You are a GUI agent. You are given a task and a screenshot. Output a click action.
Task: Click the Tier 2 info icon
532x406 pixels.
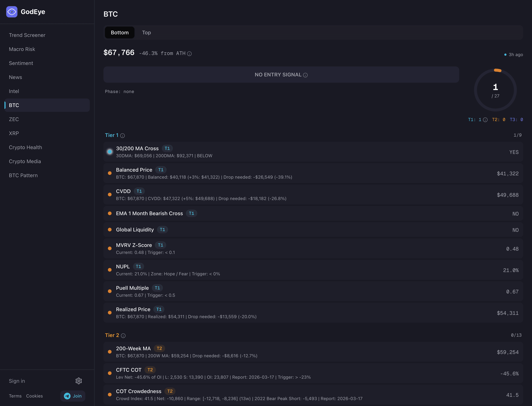[x=123, y=336]
